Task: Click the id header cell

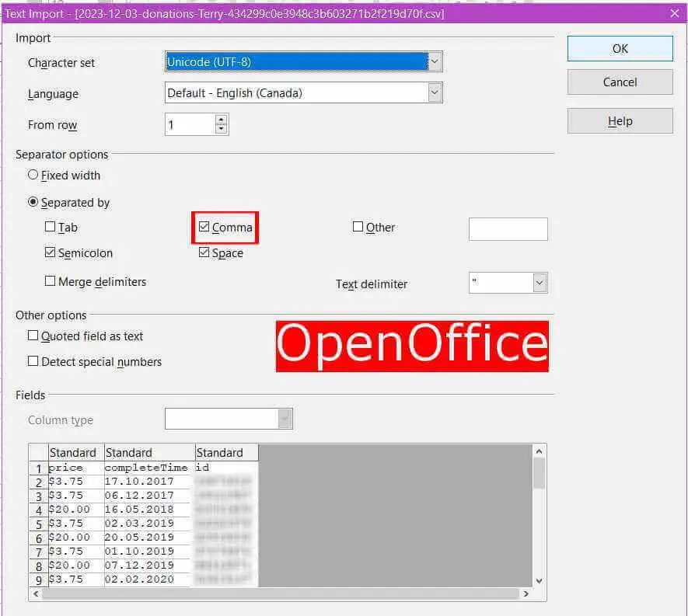Action: [226, 468]
